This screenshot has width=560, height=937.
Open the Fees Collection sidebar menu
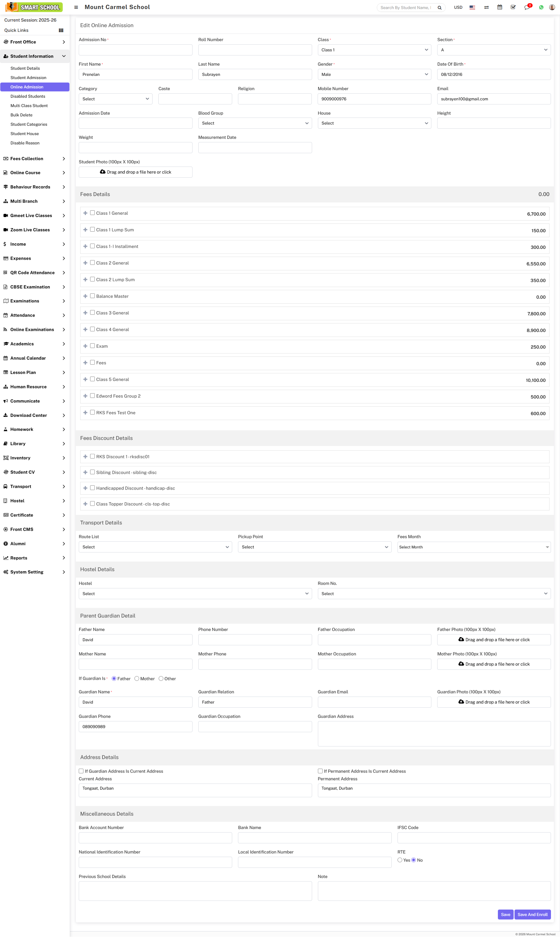click(34, 159)
